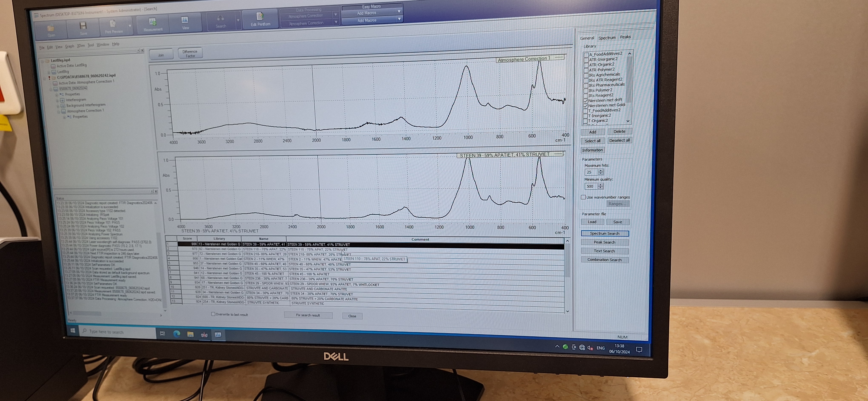The image size is (868, 401).
Task: Click the Spectrum app icon in the taskbar
Action: (x=218, y=335)
